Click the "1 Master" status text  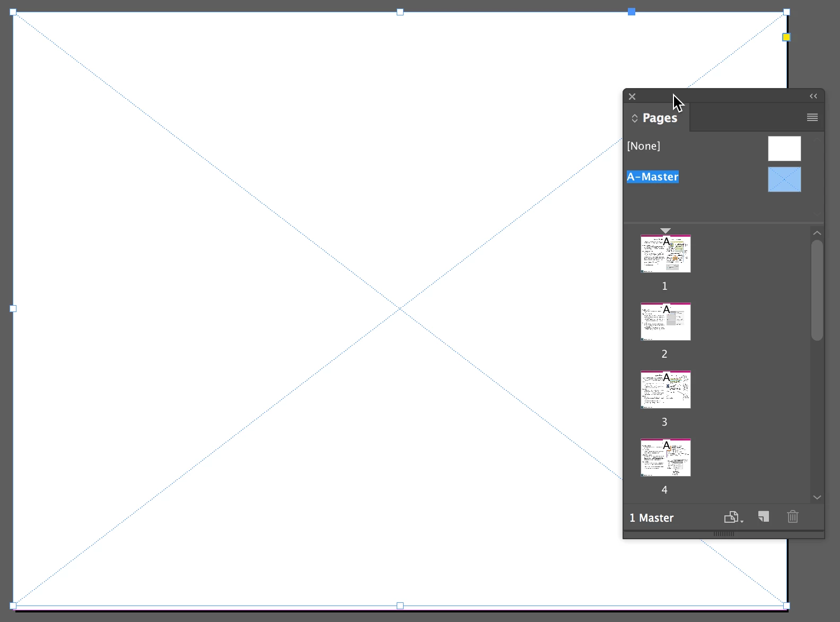(x=652, y=518)
